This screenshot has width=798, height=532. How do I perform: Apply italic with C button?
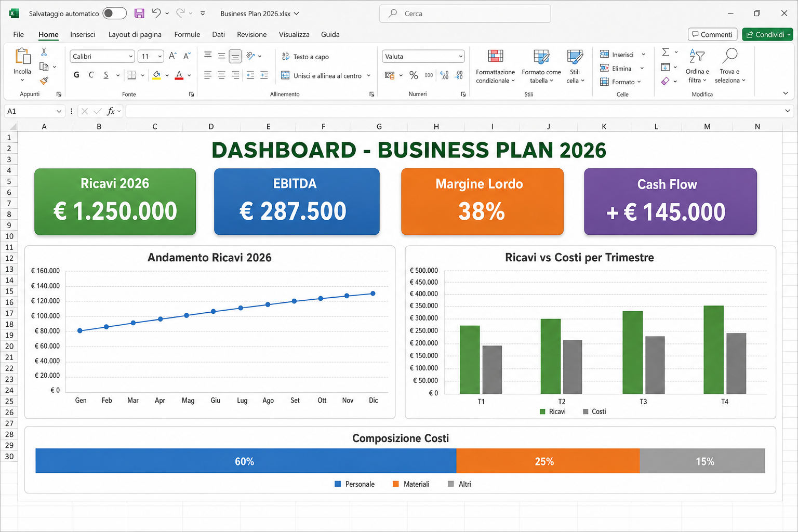(x=91, y=75)
